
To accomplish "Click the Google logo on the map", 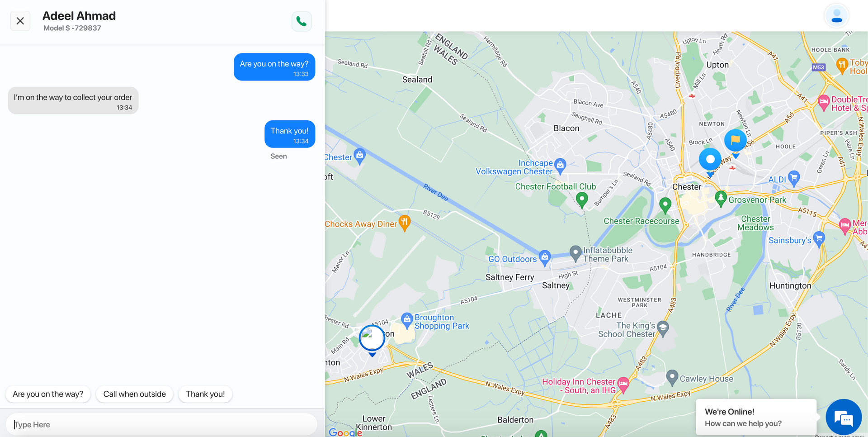I will 345,432.
